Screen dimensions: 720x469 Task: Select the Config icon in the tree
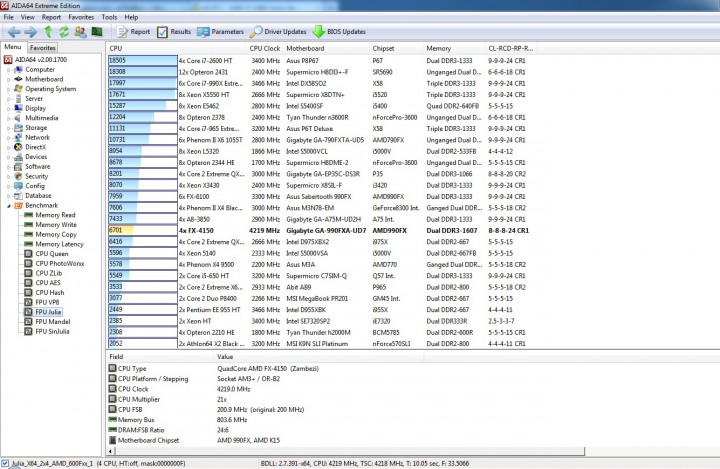[x=18, y=186]
